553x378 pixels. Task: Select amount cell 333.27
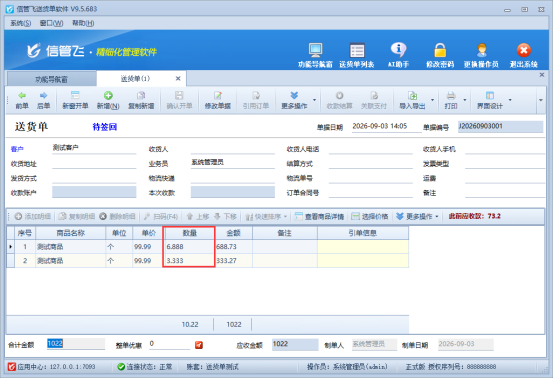pyautogui.click(x=233, y=261)
